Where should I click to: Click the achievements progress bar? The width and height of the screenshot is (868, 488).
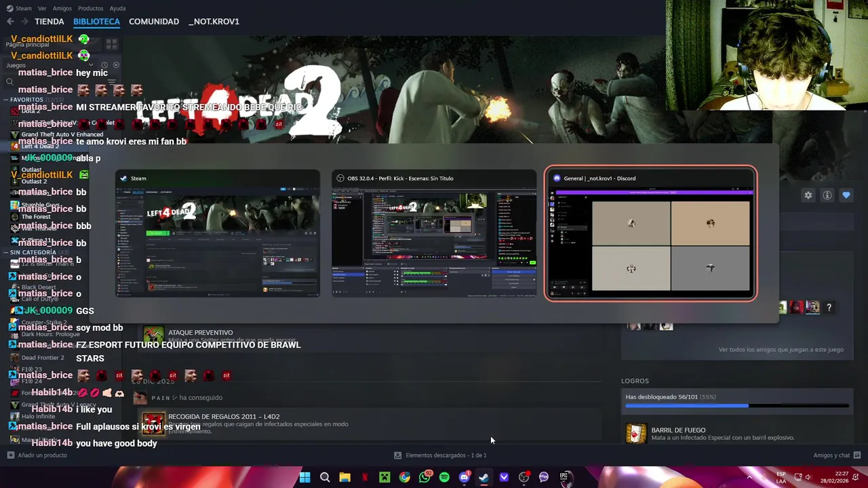tap(737, 406)
